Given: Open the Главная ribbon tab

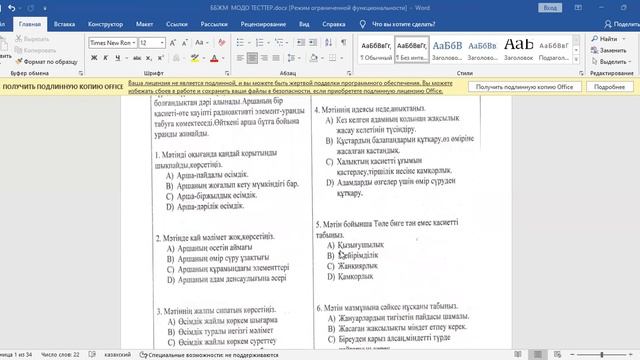Looking at the screenshot, I should 30,24.
